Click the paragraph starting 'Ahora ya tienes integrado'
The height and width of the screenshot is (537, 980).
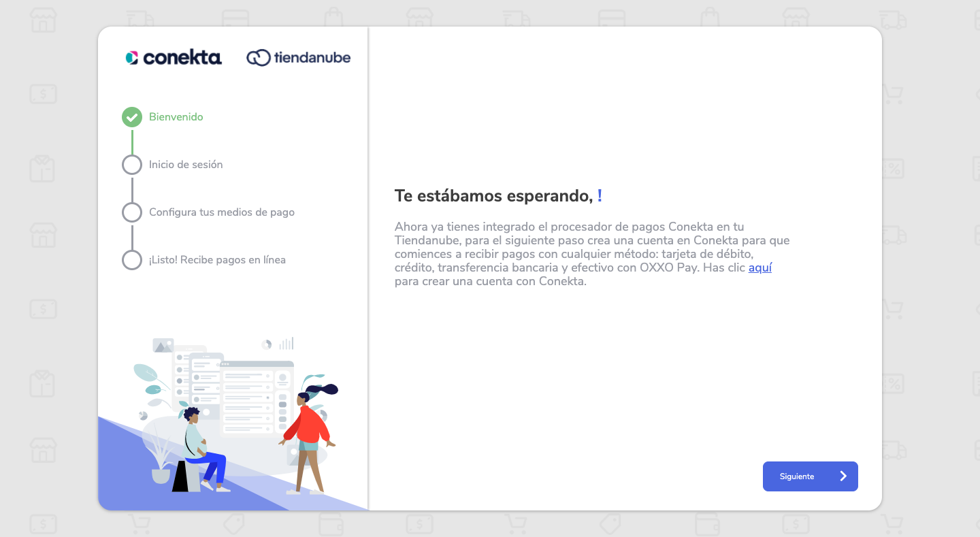click(x=592, y=254)
